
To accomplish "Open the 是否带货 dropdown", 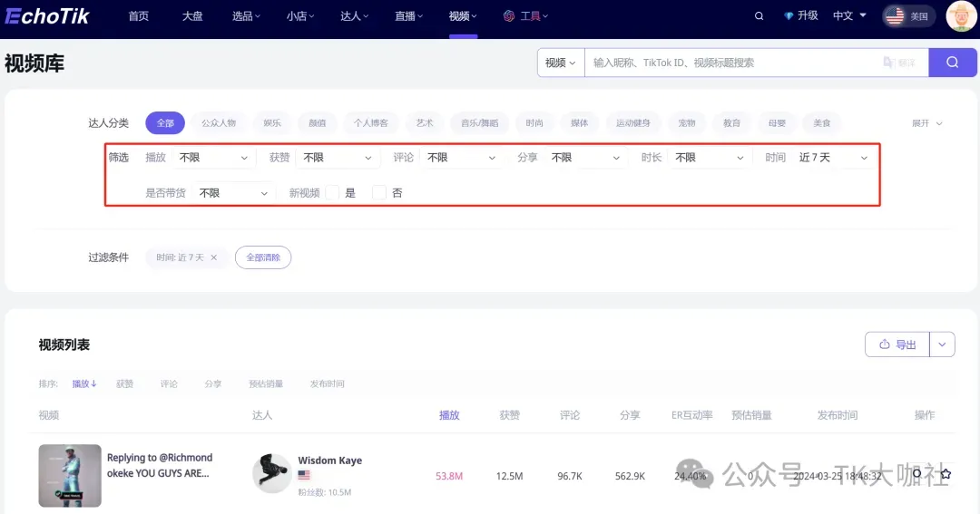I will point(233,193).
